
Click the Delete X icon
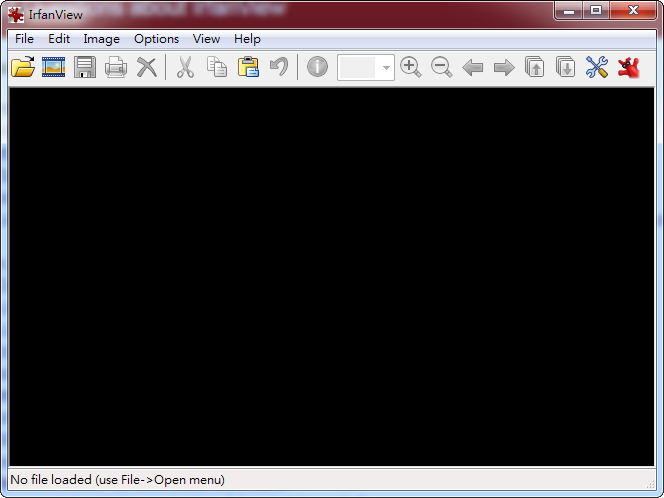[147, 67]
